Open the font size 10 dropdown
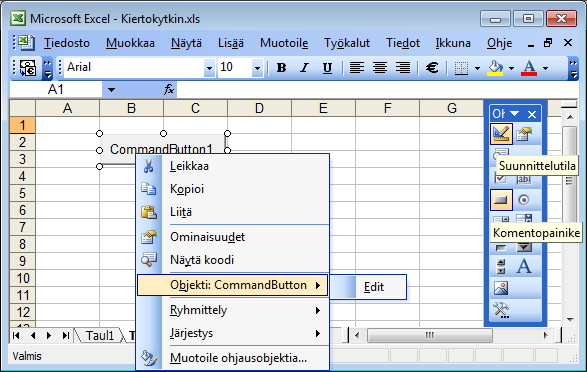The image size is (587, 372). pos(257,68)
